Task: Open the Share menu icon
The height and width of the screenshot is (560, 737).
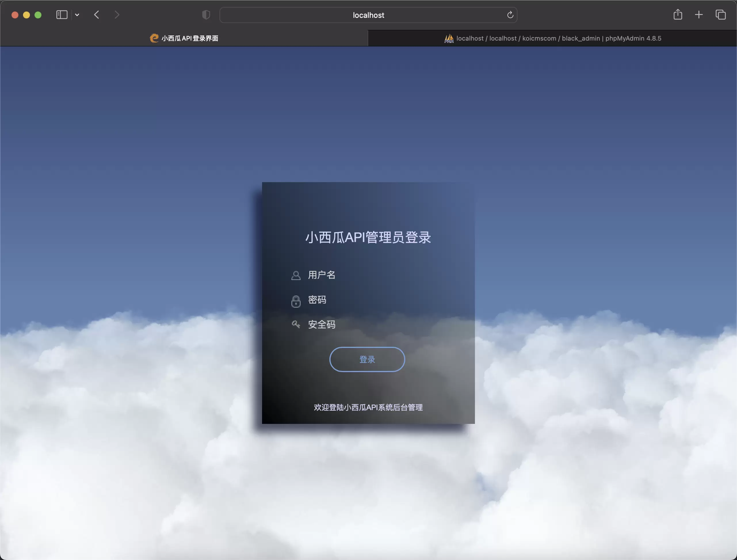Action: pos(677,14)
